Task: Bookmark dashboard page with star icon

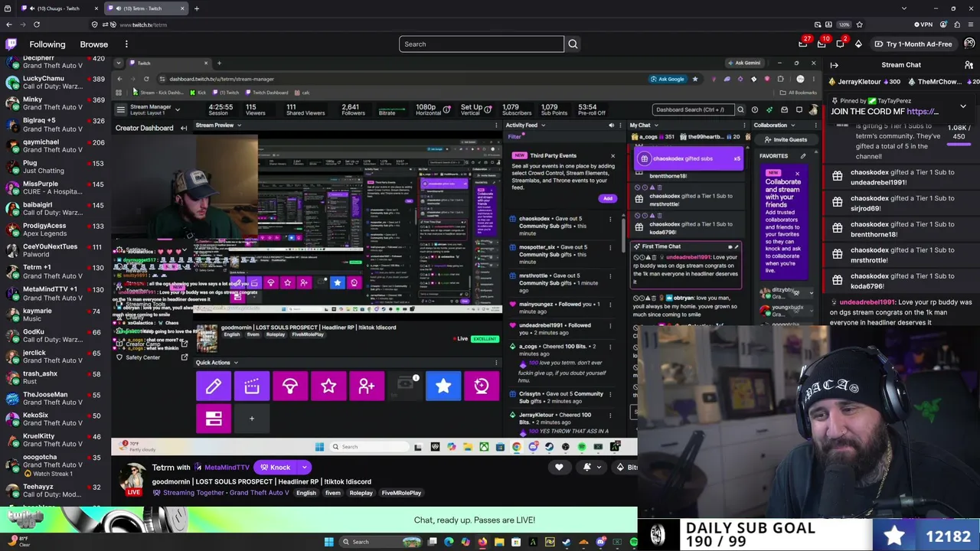Action: tap(695, 79)
